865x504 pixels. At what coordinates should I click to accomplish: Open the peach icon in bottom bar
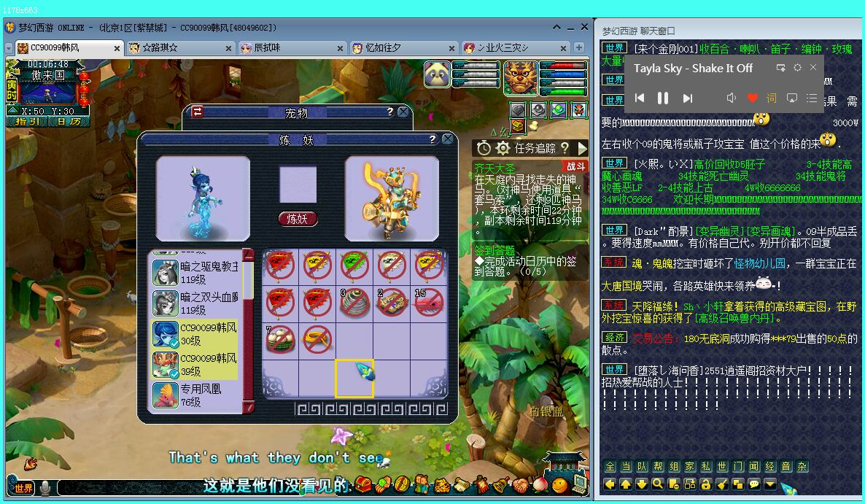click(x=539, y=485)
